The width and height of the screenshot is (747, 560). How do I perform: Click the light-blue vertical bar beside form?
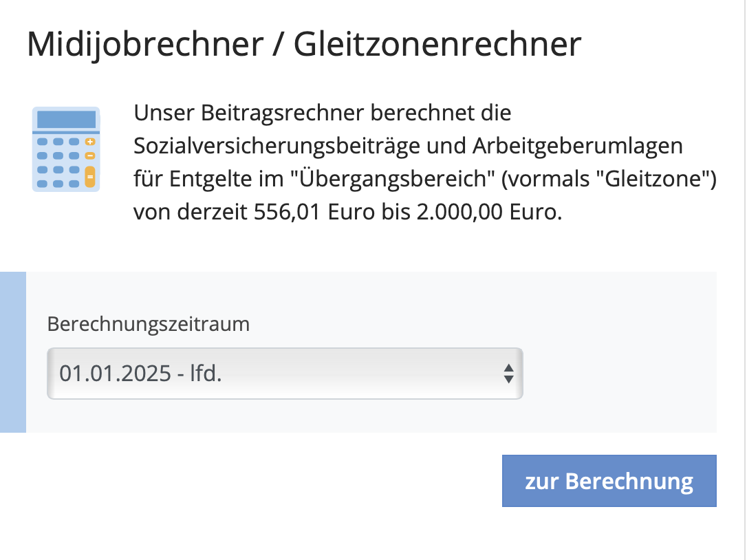[13, 352]
